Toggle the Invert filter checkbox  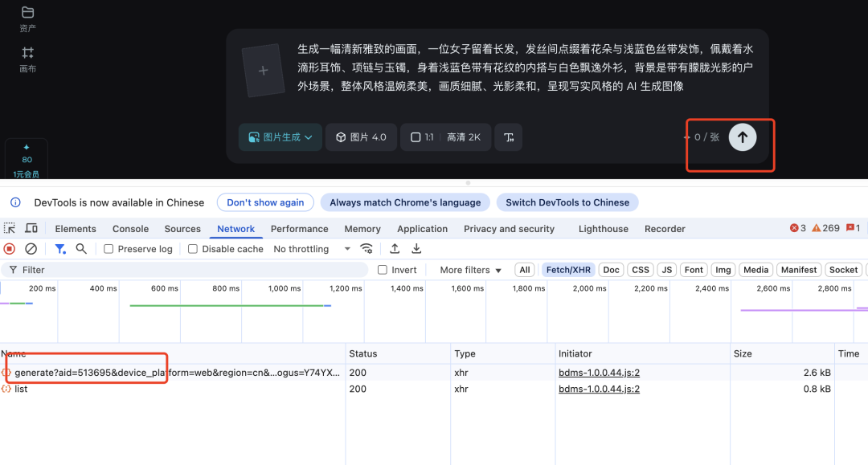382,269
